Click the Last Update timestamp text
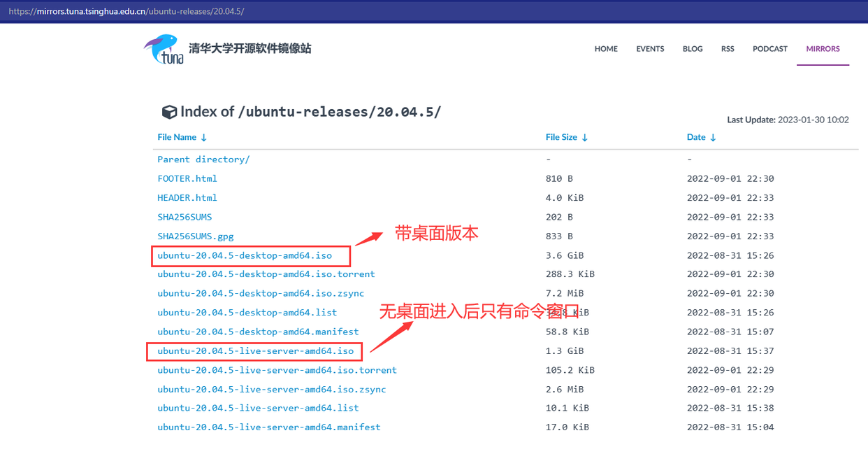 click(788, 120)
